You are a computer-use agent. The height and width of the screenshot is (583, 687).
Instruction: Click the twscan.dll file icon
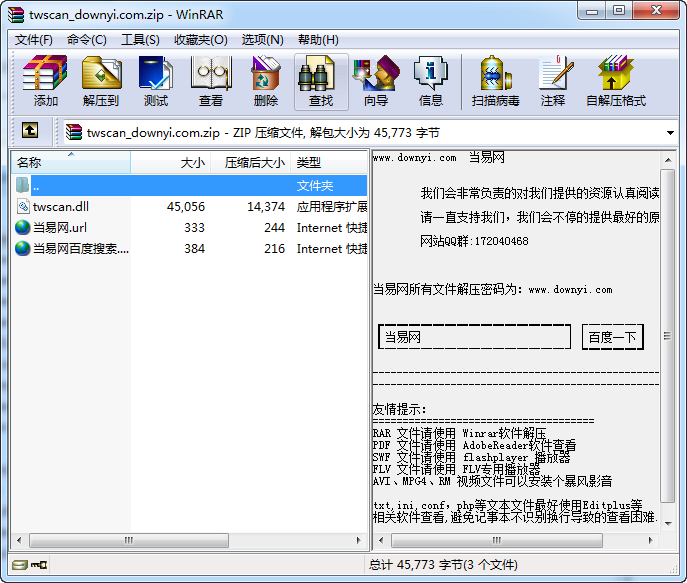pos(23,207)
